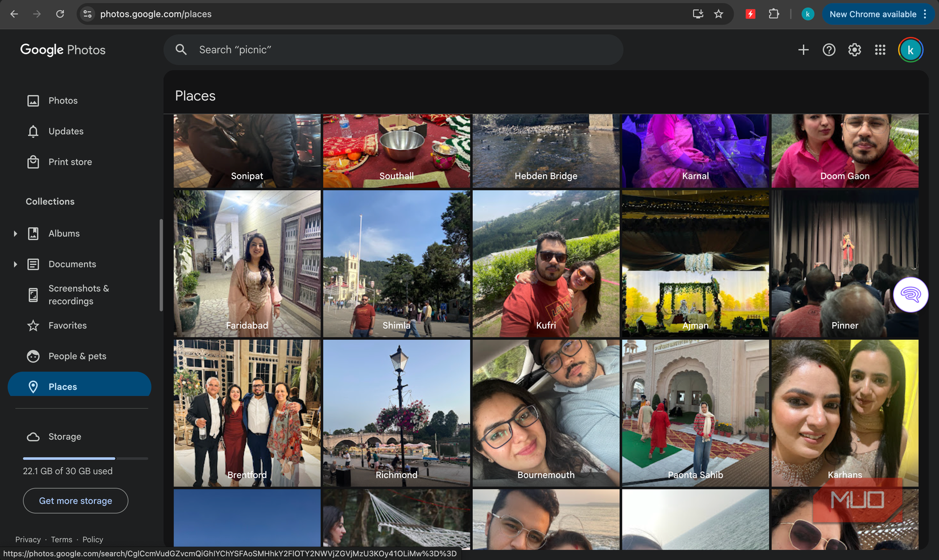
Task: Click the Favorites star icon
Action: [x=34, y=326]
